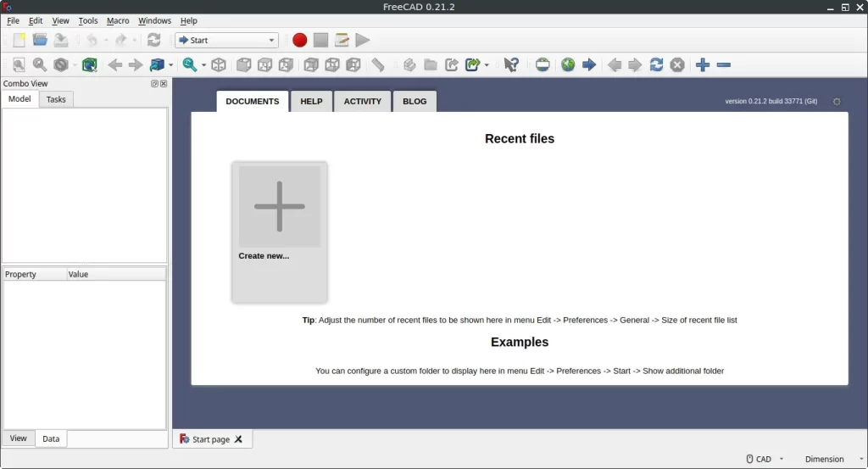
Task: Zoom in with the blue plus icon
Action: point(703,64)
